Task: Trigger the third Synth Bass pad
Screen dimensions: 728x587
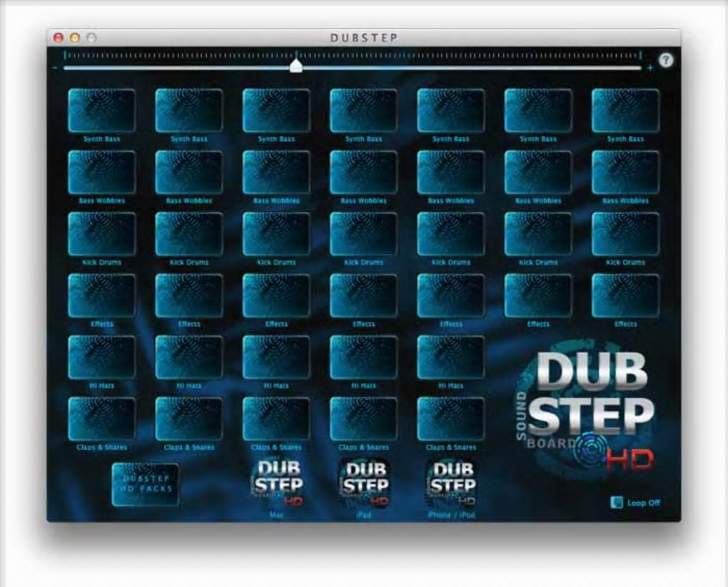Action: pyautogui.click(x=276, y=111)
